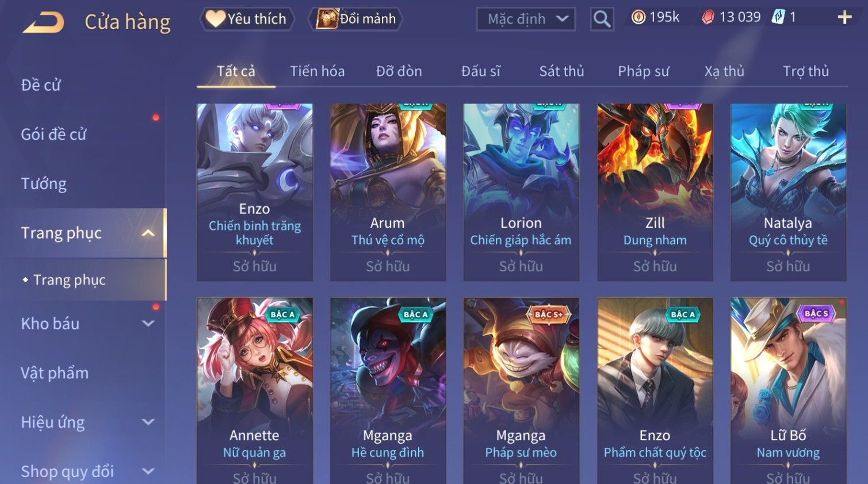Open Lữ Bố Nam vương skin card

[788, 391]
